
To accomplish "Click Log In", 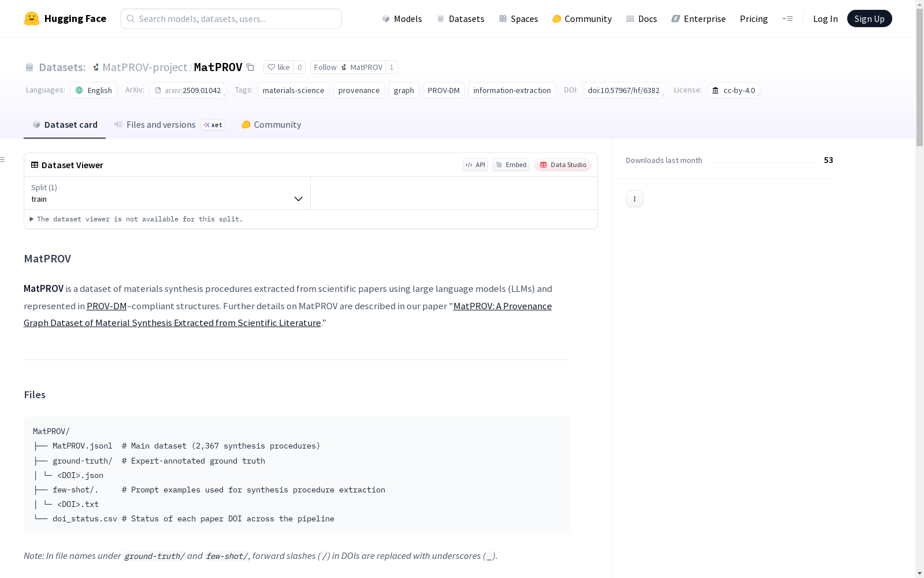I will (x=825, y=18).
